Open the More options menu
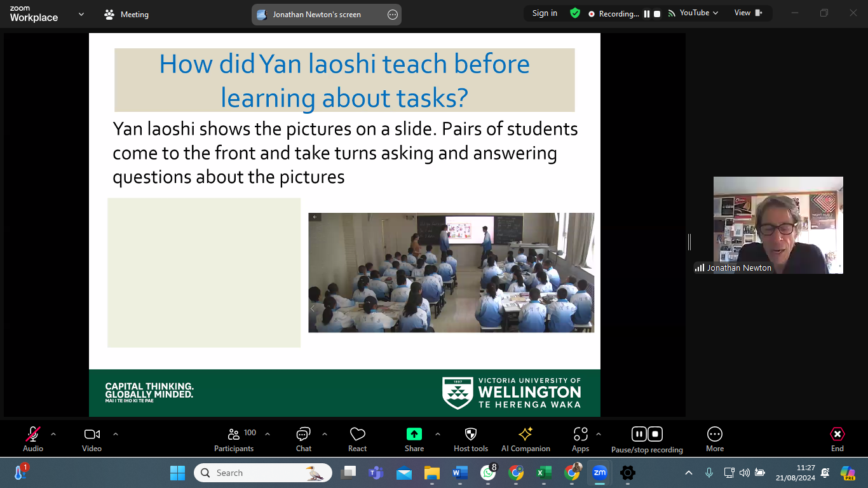 tap(714, 435)
